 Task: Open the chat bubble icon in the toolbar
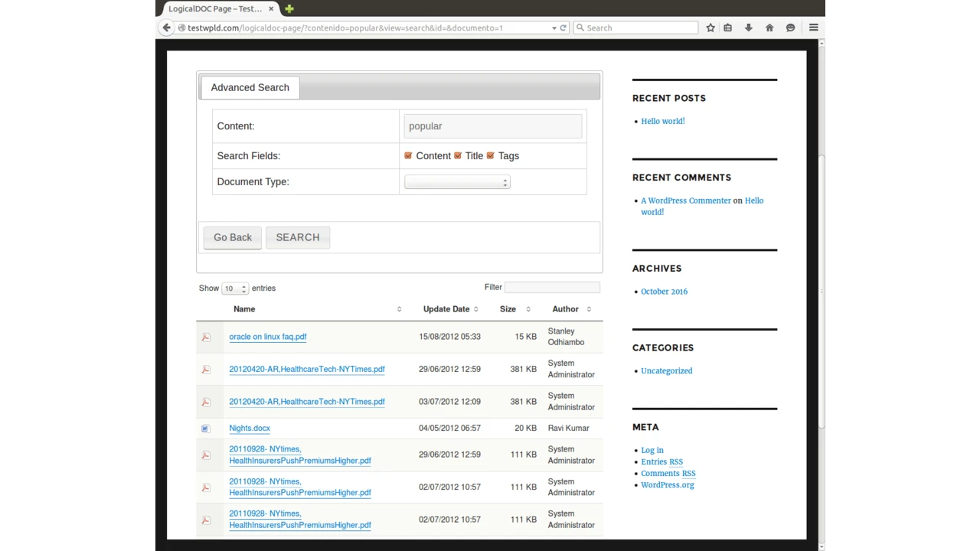coord(790,28)
